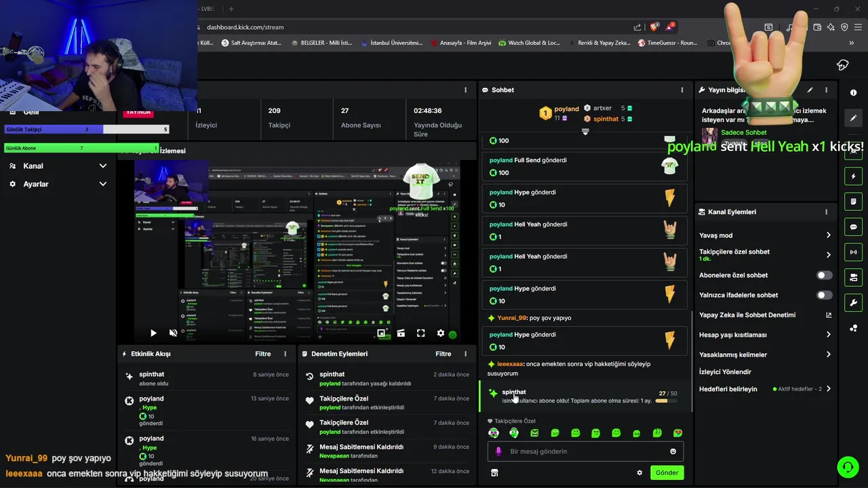Open picture-in-picture for stream preview
The width and height of the screenshot is (868, 488).
click(x=381, y=333)
